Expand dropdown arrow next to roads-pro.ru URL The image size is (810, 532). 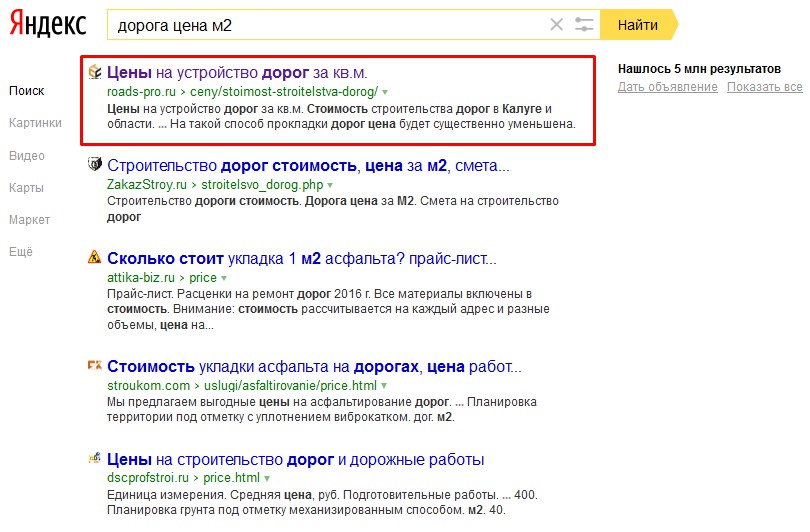point(385,92)
